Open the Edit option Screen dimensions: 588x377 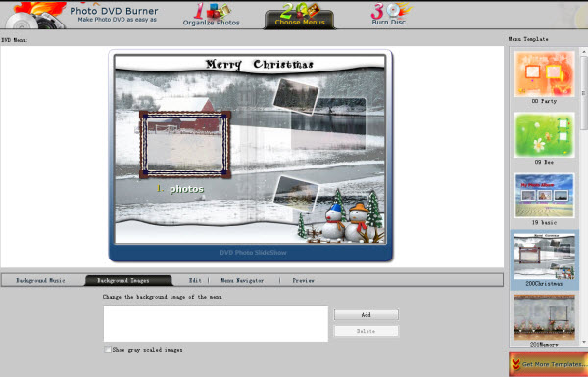point(195,280)
